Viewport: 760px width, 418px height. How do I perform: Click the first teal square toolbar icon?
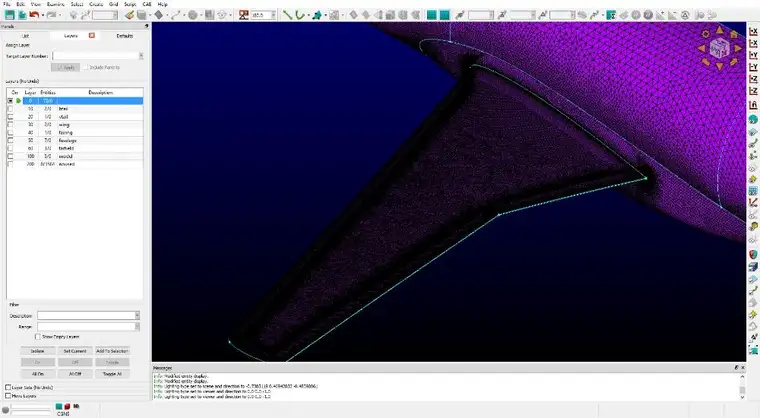pyautogui.click(x=431, y=15)
